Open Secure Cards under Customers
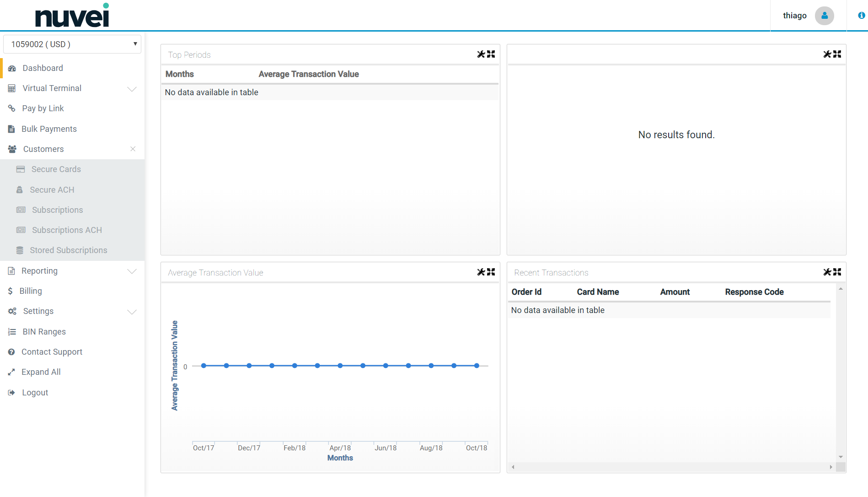Screen dimensions: 868x497 [x=56, y=169]
